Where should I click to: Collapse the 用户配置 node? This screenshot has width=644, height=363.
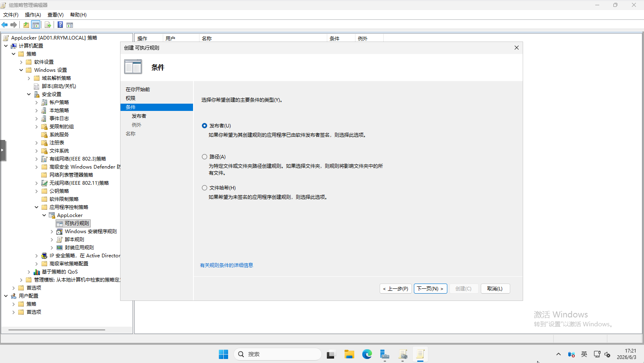pyautogui.click(x=6, y=296)
